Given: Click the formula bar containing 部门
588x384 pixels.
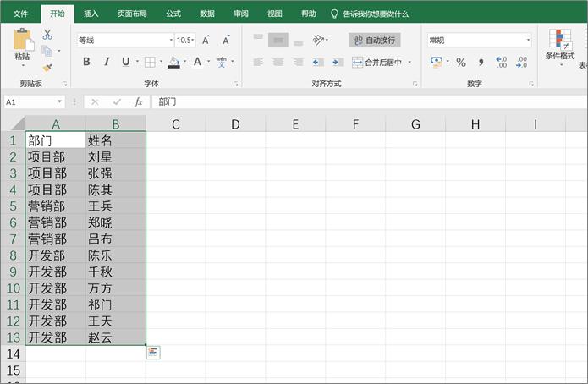Looking at the screenshot, I should [370, 101].
